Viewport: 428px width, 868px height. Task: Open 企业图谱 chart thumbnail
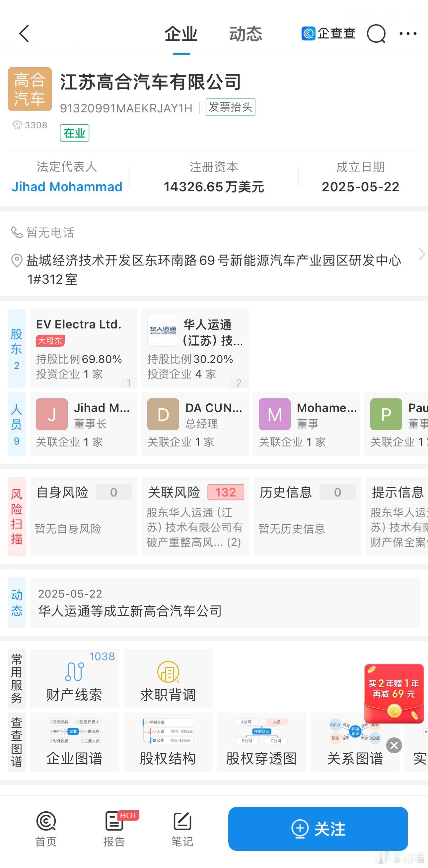75,742
